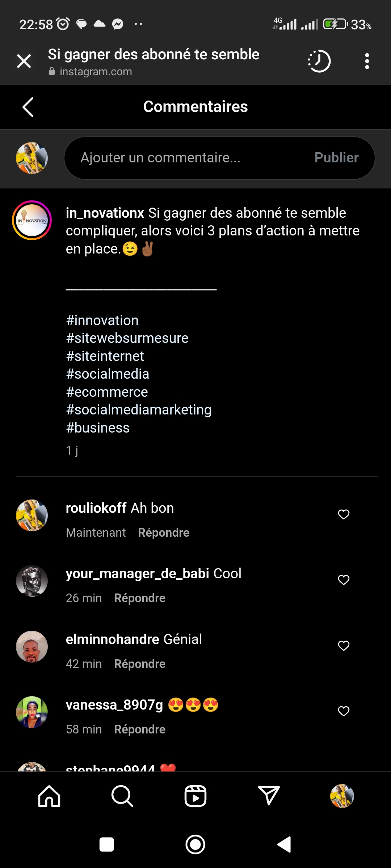Like vanessa_8907g's emoji comment
391x868 pixels.
point(344,711)
